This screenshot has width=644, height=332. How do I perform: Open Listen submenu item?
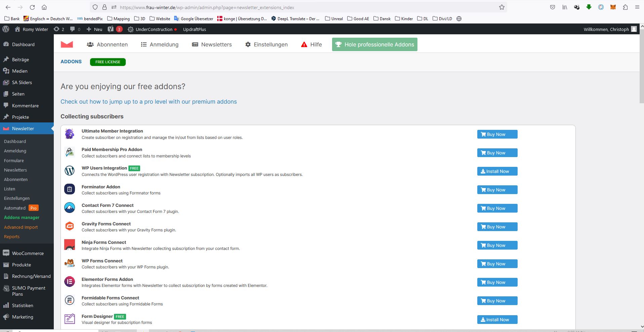9,189
